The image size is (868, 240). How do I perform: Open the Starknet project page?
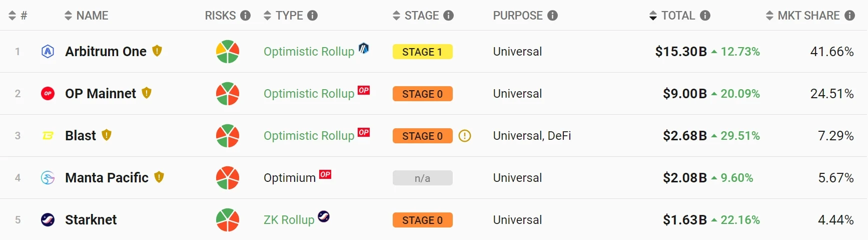[91, 219]
